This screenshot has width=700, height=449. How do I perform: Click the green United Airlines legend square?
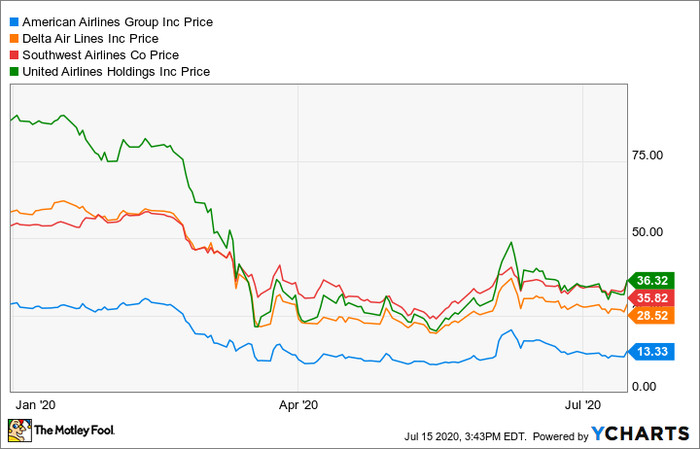pos(12,72)
